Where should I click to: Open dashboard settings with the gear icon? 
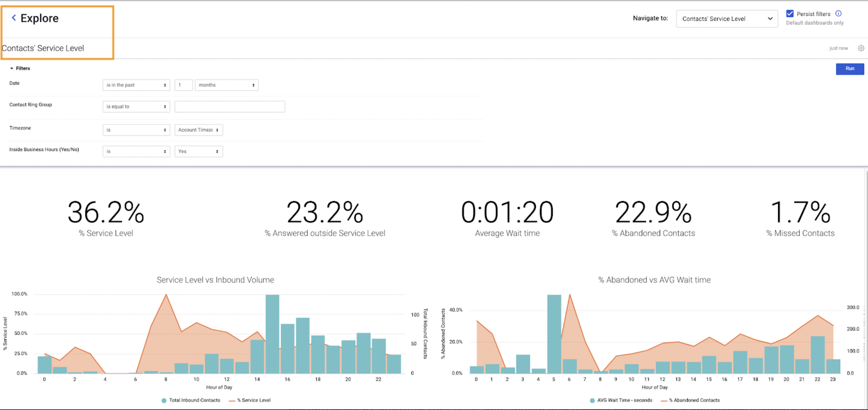tap(861, 48)
